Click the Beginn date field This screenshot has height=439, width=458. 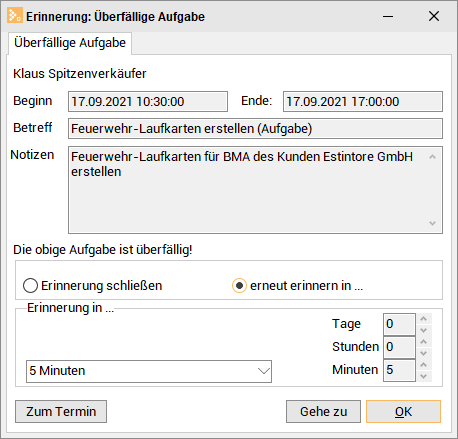coord(148,101)
